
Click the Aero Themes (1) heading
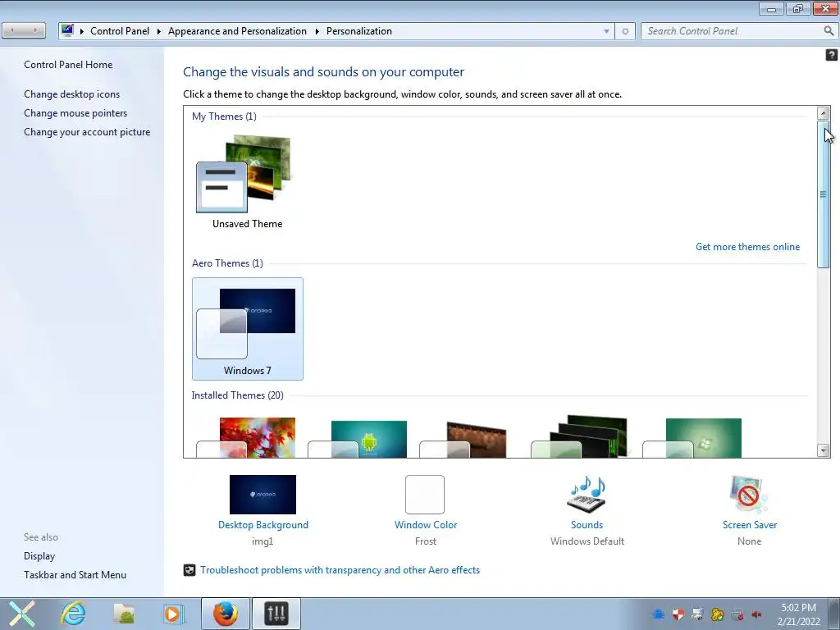pyautogui.click(x=227, y=263)
